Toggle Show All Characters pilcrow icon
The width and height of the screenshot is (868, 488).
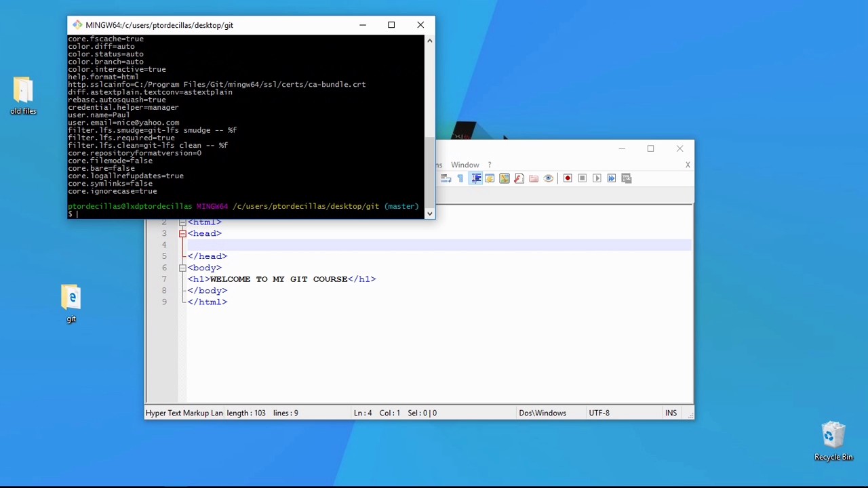pyautogui.click(x=460, y=178)
